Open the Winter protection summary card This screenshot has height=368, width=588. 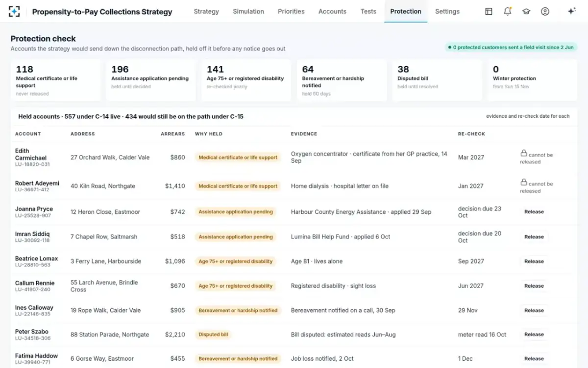point(532,80)
